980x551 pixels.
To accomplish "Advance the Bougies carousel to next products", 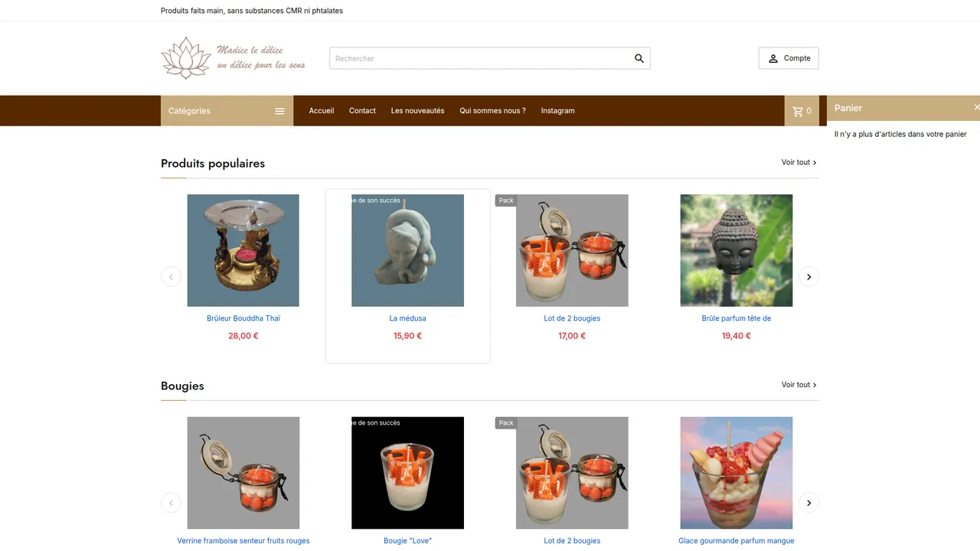I will pyautogui.click(x=809, y=503).
